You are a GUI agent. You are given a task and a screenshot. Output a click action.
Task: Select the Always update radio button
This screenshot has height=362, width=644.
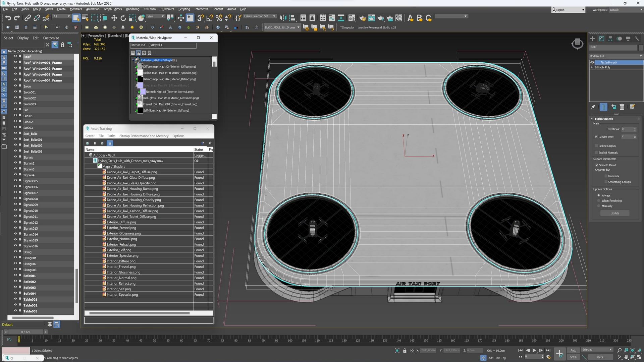click(599, 195)
